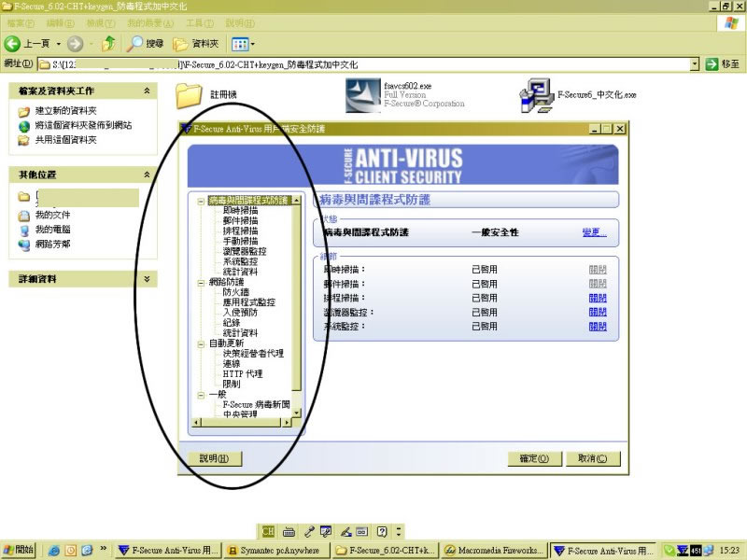The height and width of the screenshot is (560, 747).
Task: Go back with the 上一頁 arrow icon
Action: pyautogui.click(x=12, y=44)
